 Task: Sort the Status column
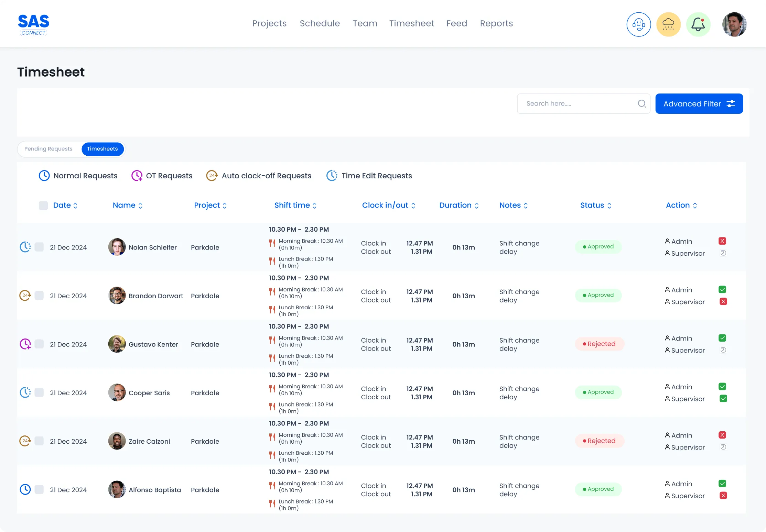click(610, 205)
